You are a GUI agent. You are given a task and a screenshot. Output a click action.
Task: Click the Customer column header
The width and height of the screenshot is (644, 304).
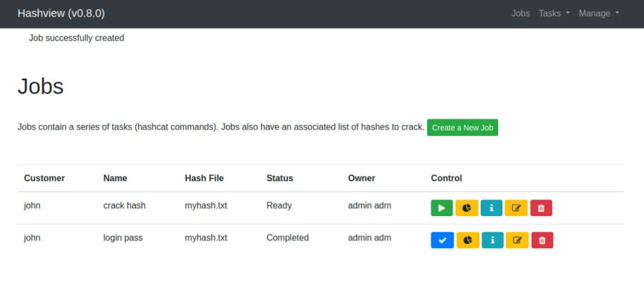point(44,178)
